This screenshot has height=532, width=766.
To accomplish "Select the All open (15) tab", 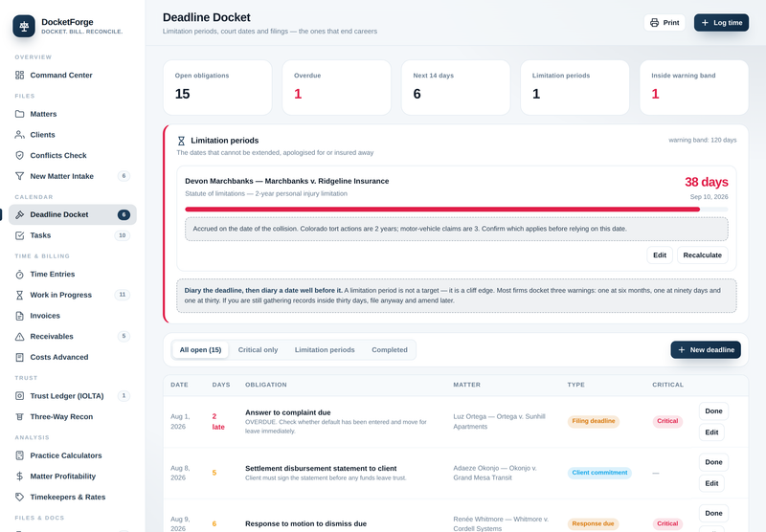I will [x=200, y=350].
